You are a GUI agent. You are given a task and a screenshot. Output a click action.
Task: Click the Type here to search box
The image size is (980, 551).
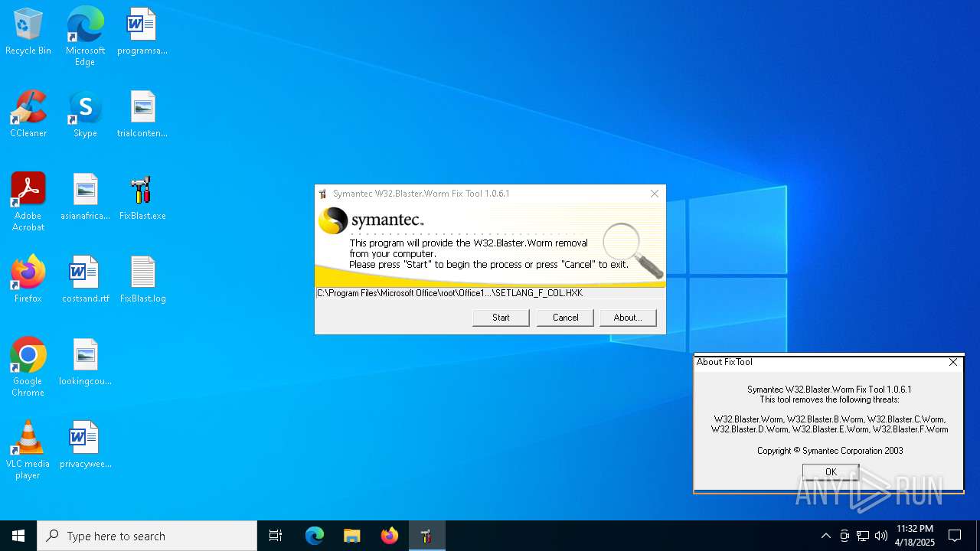click(147, 536)
